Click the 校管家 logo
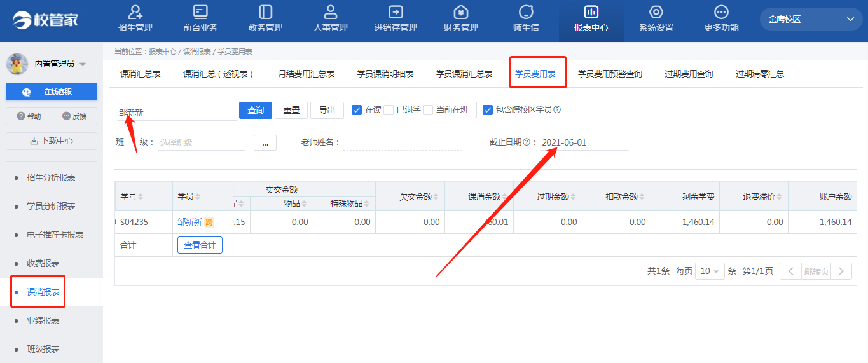Image resolution: width=868 pixels, height=363 pixels. (46, 20)
